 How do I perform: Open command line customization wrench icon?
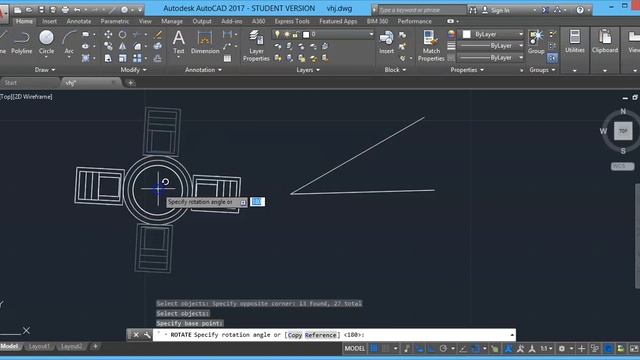(x=147, y=335)
